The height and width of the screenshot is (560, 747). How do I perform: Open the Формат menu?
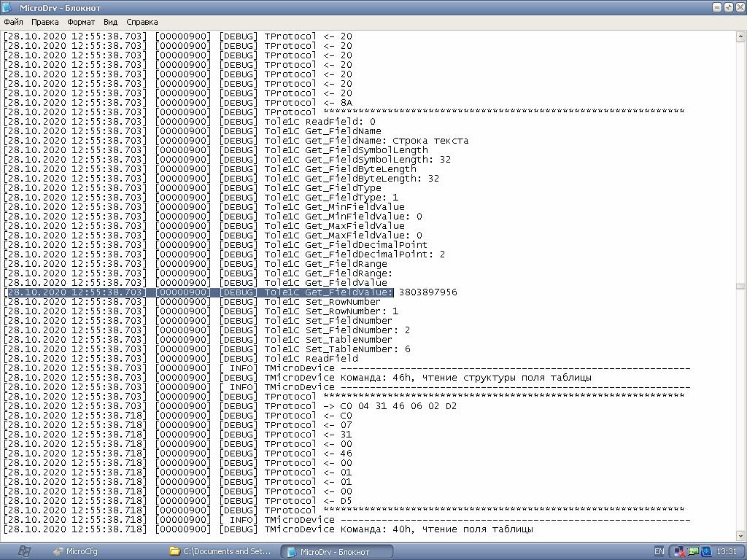[x=81, y=22]
